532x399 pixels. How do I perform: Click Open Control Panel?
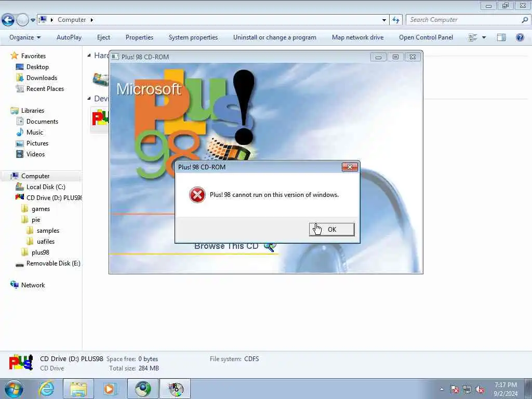426,37
